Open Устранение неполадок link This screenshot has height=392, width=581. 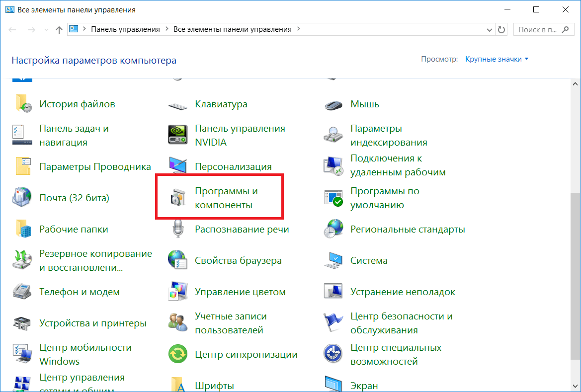click(x=403, y=292)
